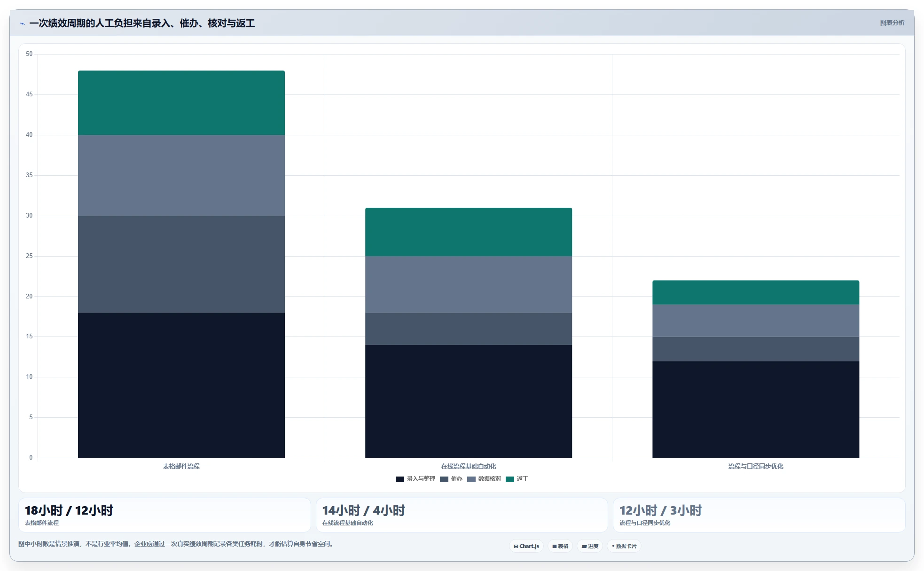924x571 pixels.
Task: Click the 数据核对 legend label
Action: pos(489,479)
